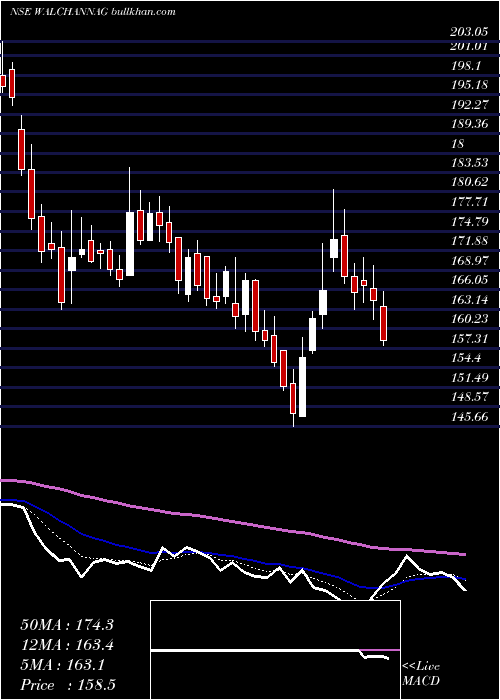Click the Price : 158.5 readout
This screenshot has width=500, height=700.
68,685
